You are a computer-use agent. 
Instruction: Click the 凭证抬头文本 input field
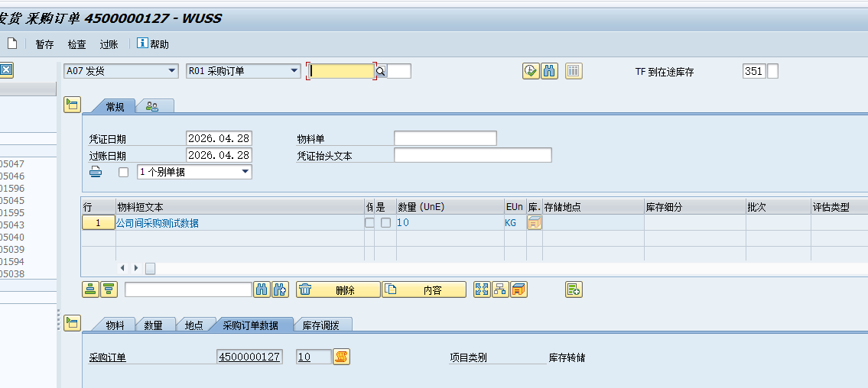pos(473,155)
